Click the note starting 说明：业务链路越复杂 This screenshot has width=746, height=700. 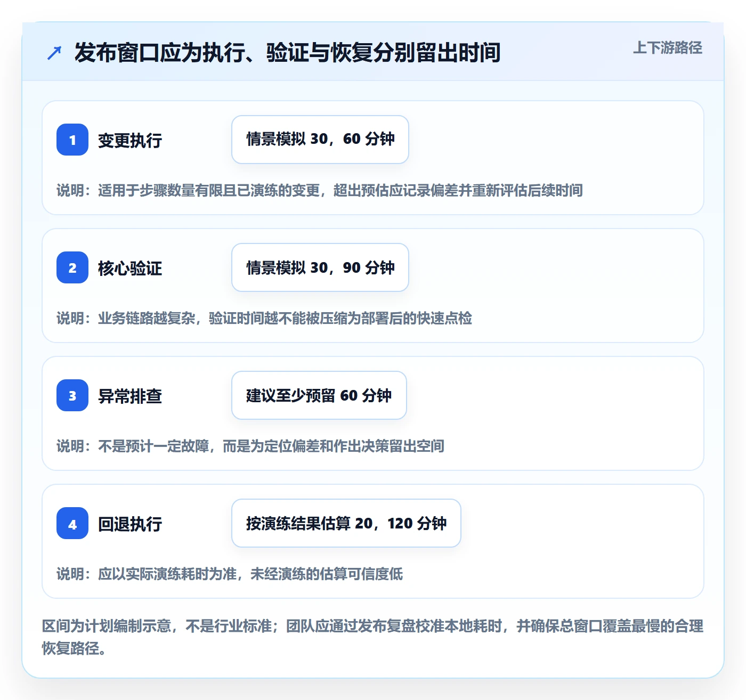(264, 319)
